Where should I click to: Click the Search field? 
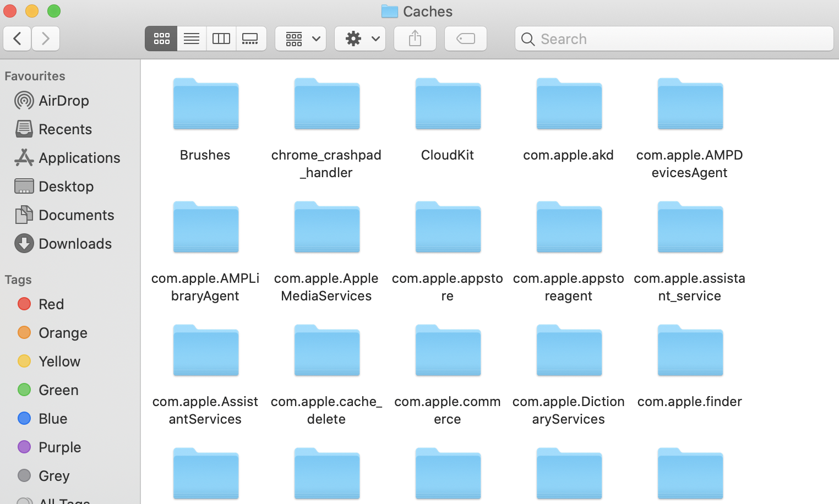tap(674, 39)
